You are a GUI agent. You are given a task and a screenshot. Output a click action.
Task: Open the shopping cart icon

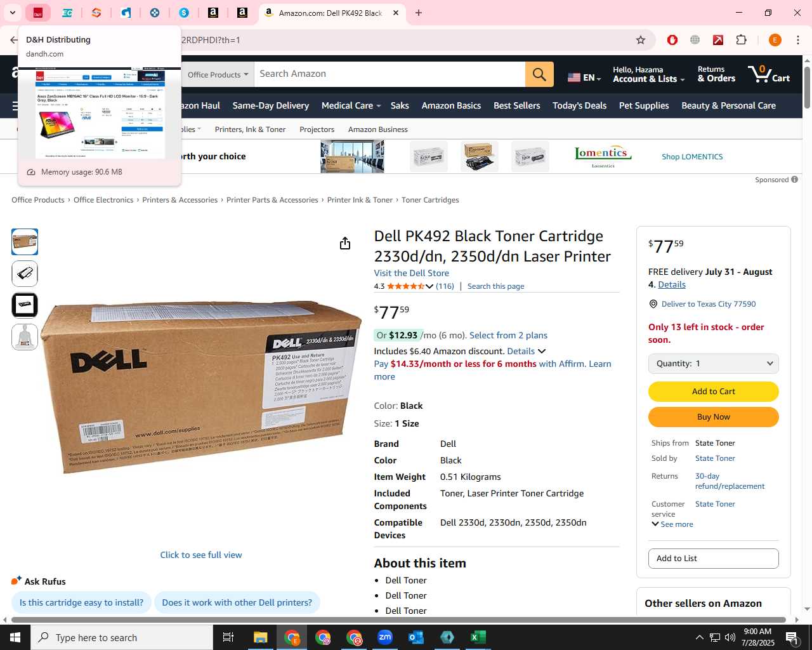[768, 74]
